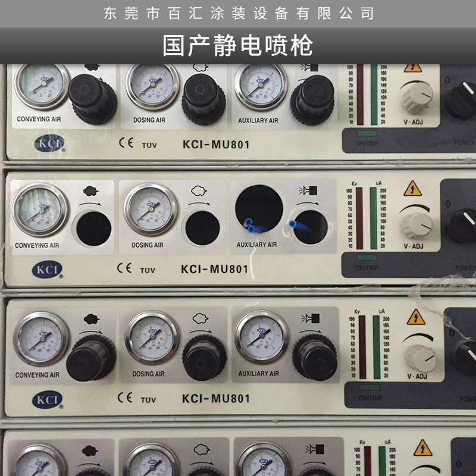This screenshot has height=476, width=476.
Task: Click the empty dosing air knob hole, second unit
Action: tap(202, 228)
